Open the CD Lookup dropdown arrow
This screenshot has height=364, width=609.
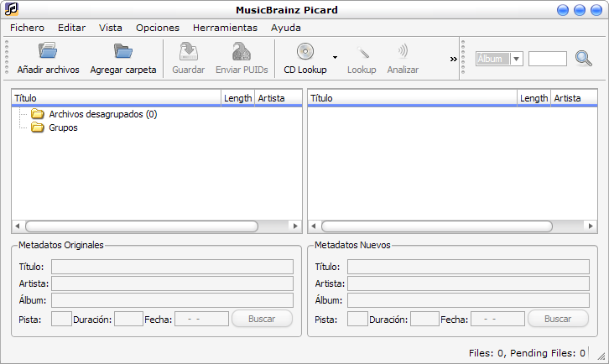(x=335, y=58)
